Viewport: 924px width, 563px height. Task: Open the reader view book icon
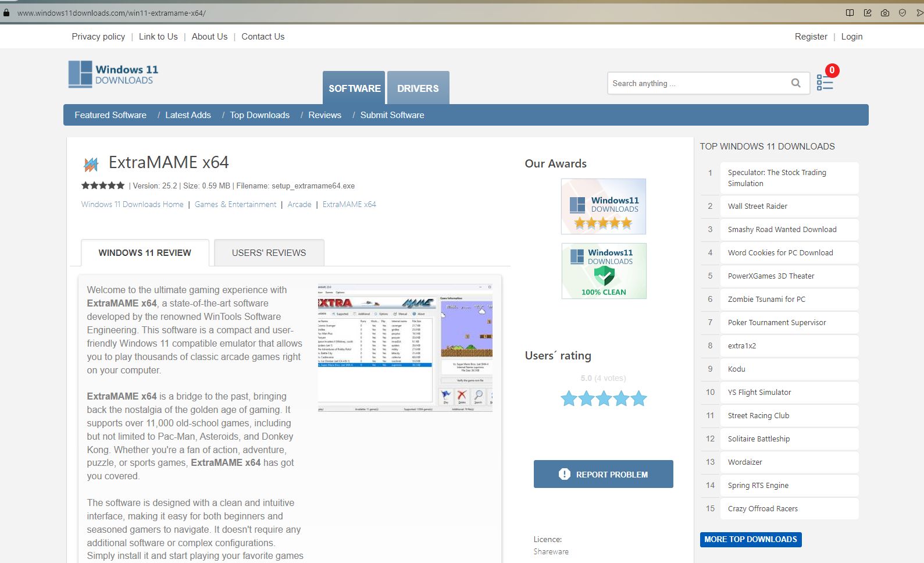(850, 12)
